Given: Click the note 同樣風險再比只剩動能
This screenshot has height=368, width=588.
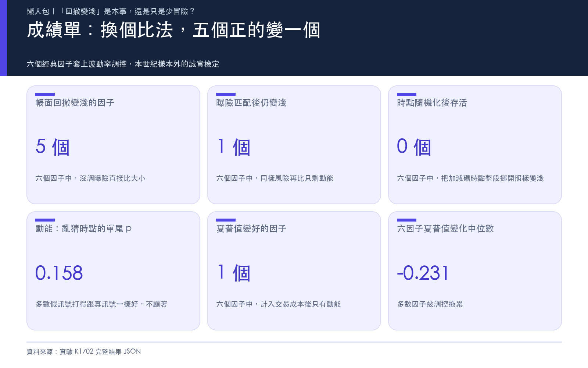Looking at the screenshot, I should 297,178.
